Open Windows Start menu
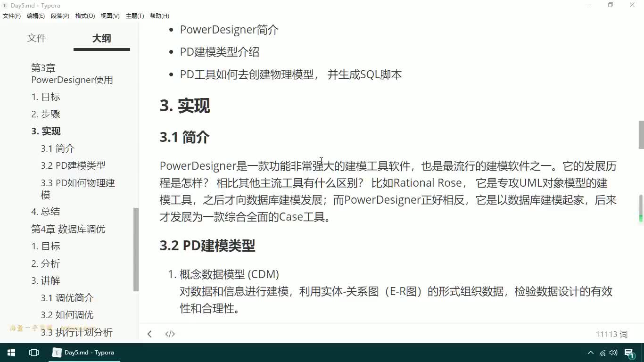The image size is (644, 362). (11, 353)
